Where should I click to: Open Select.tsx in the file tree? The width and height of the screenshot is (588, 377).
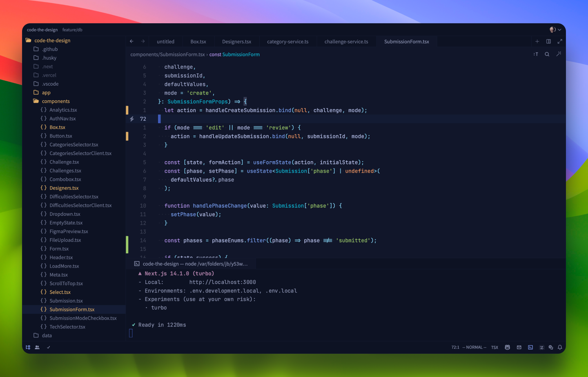tap(74, 292)
